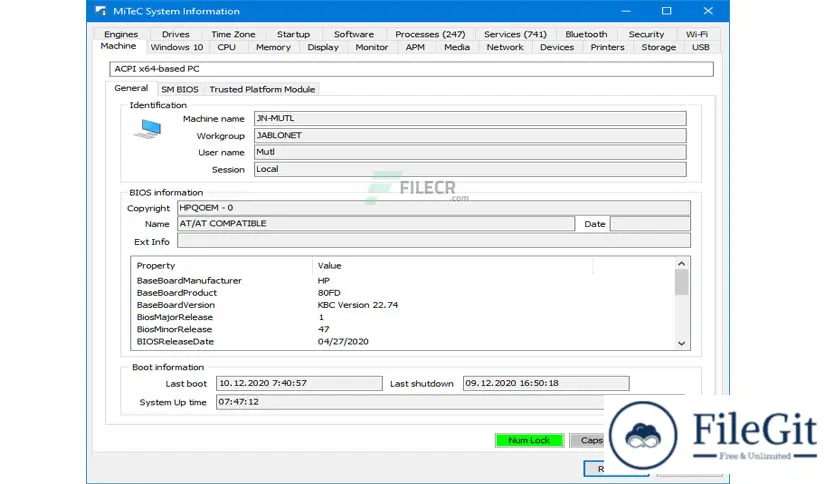Viewport: 836px width, 484px height.
Task: Open the Storage tab
Action: click(658, 47)
